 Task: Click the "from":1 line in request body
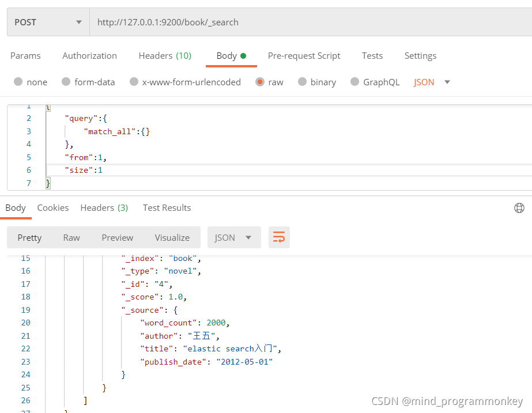tap(85, 157)
